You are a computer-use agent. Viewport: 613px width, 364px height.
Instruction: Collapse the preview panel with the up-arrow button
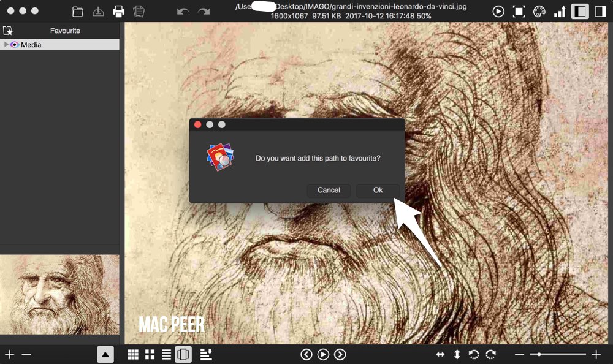coord(105,354)
